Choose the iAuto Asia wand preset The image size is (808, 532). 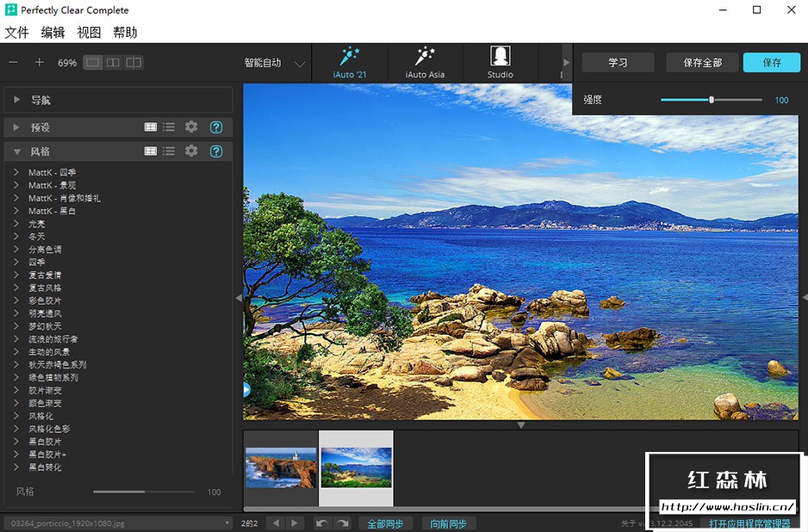[x=425, y=62]
